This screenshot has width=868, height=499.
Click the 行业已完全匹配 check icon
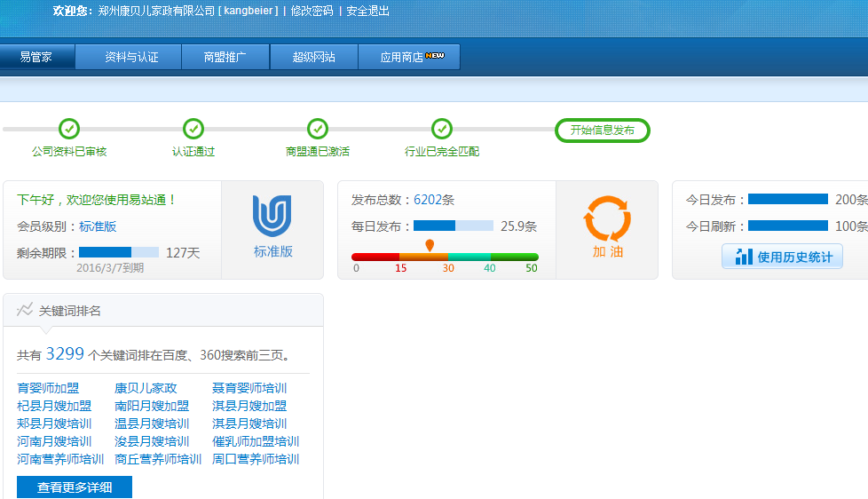pyautogui.click(x=442, y=129)
